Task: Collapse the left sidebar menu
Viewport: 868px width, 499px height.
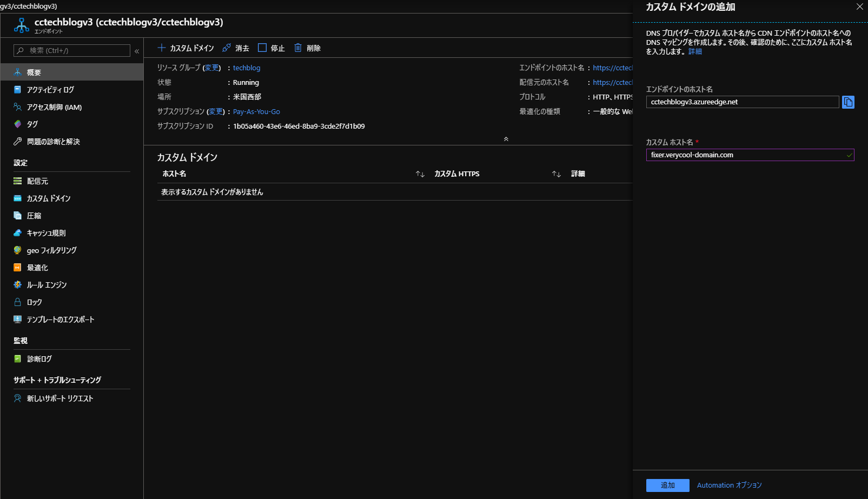Action: point(137,51)
